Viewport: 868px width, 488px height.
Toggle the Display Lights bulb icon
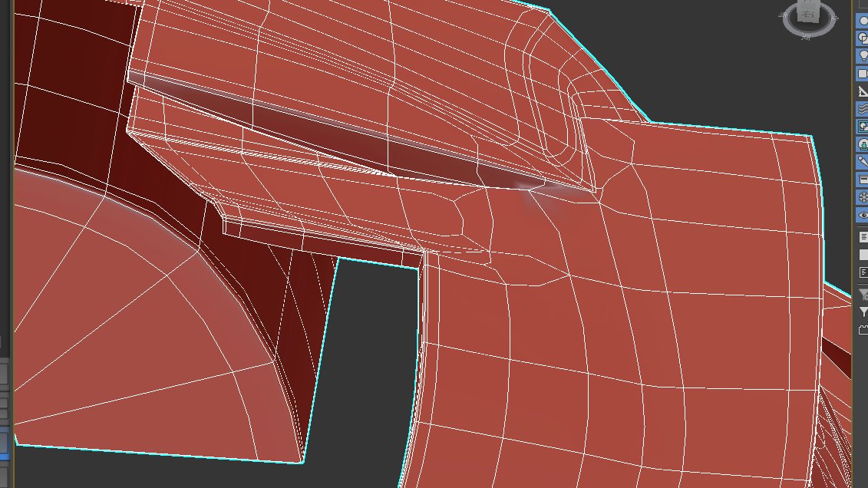tap(863, 56)
